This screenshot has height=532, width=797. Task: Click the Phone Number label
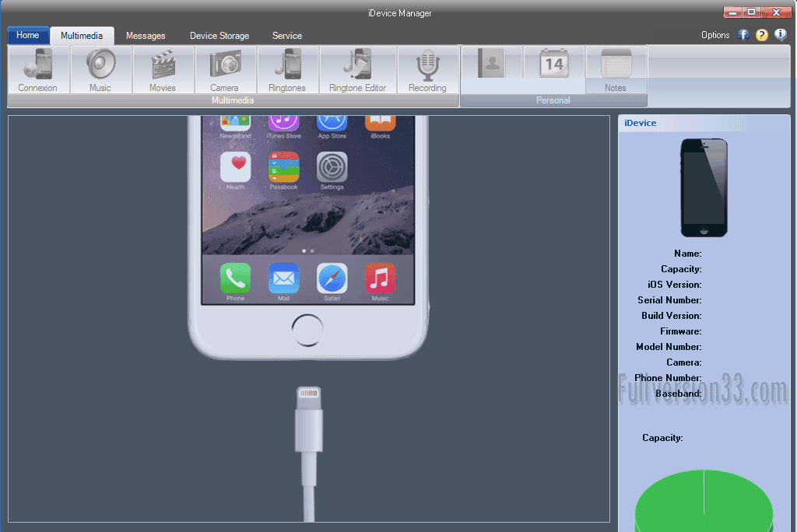[668, 378]
